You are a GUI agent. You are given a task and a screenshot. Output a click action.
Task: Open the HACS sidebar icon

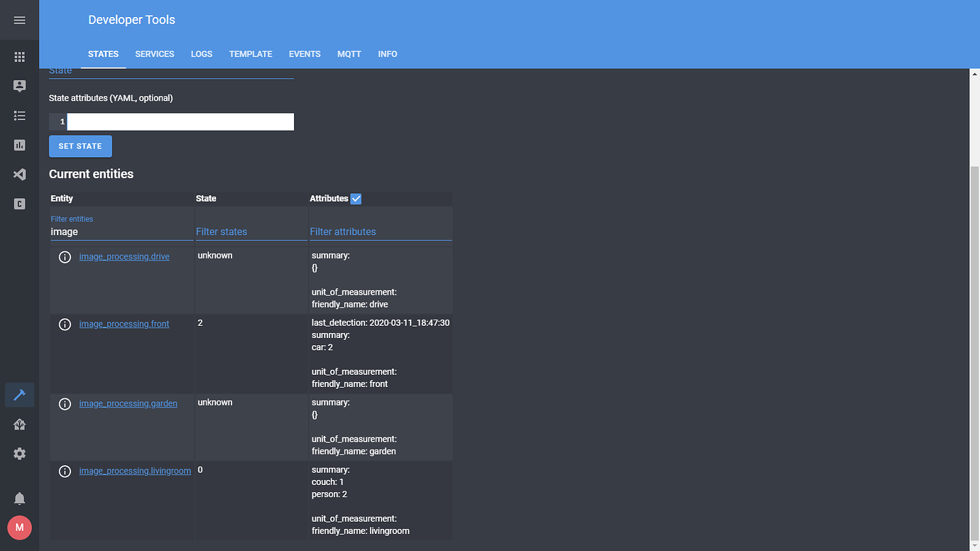pyautogui.click(x=19, y=424)
